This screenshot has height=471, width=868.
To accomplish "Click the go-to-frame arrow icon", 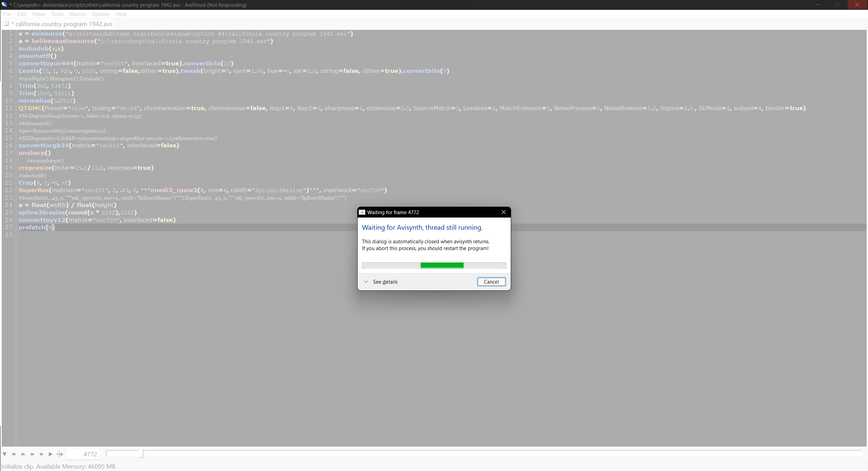I will pyautogui.click(x=60, y=454).
